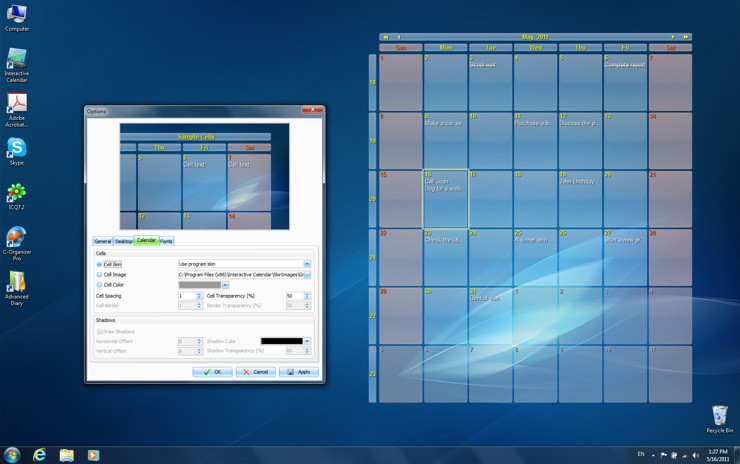The width and height of the screenshot is (740, 464).
Task: Show hidden tray icons arrow
Action: pos(653,456)
